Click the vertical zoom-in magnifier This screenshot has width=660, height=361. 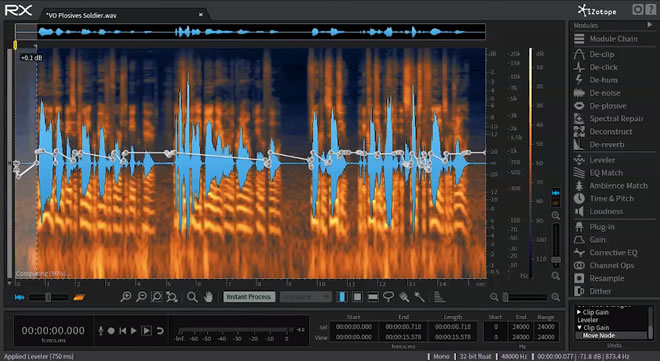pos(556,216)
